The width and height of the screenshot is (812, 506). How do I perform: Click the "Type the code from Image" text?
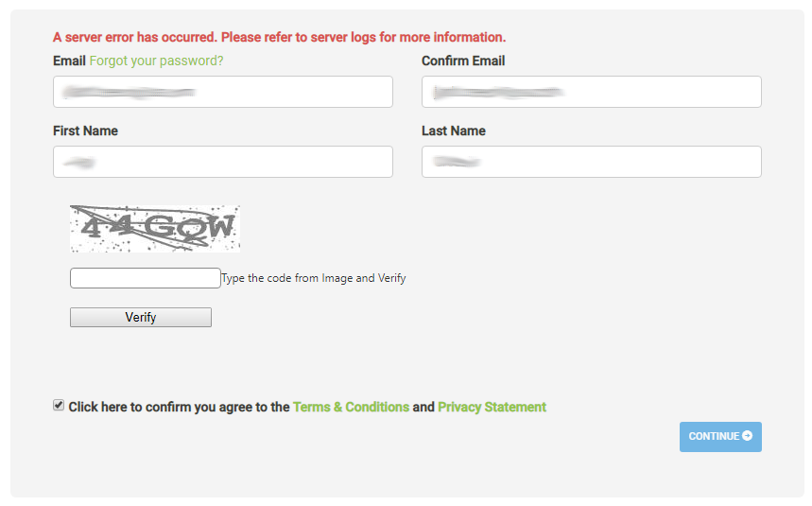pyautogui.click(x=313, y=278)
